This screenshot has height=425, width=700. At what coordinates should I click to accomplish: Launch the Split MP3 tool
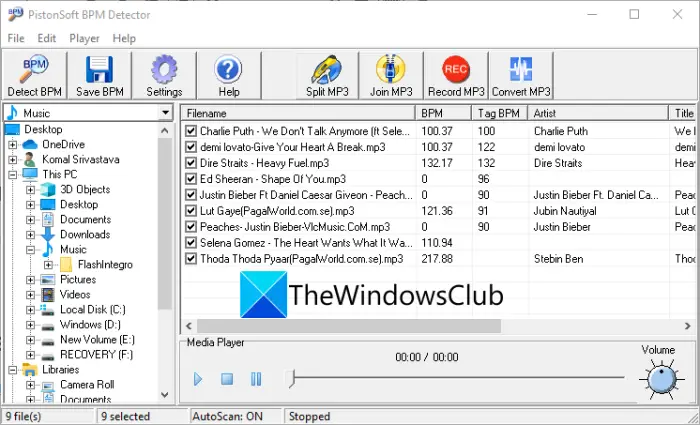pos(327,75)
